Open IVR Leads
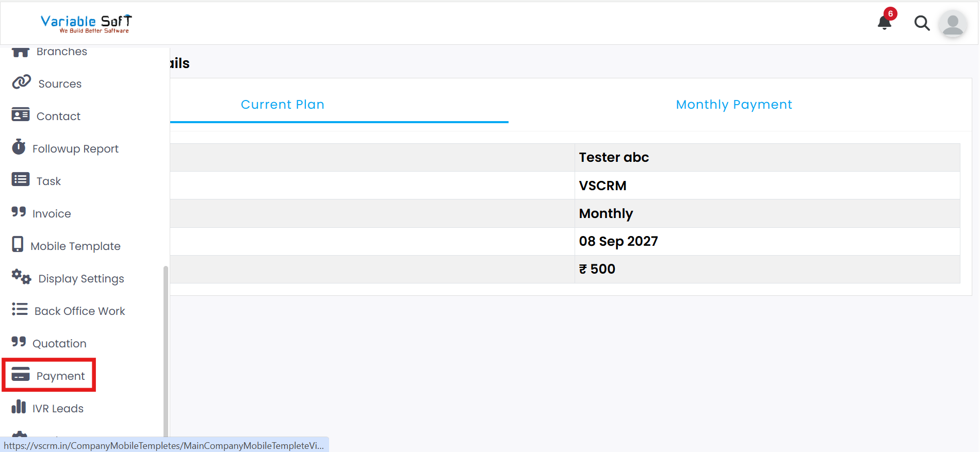 pyautogui.click(x=58, y=409)
